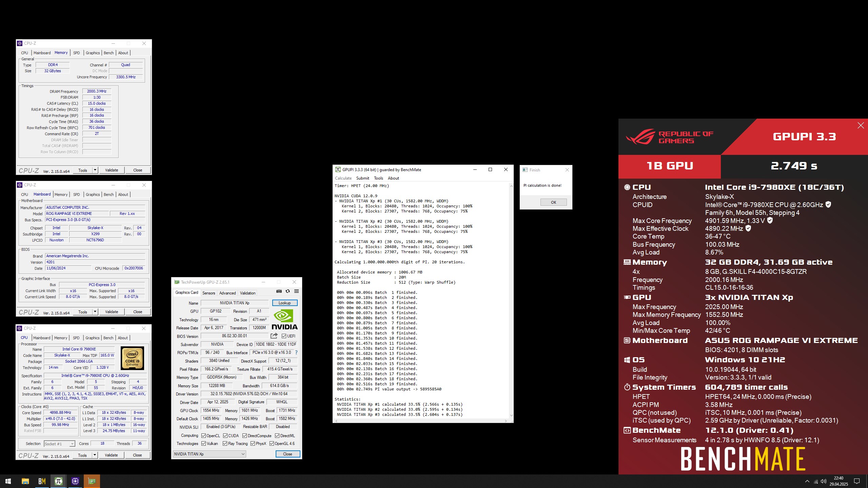Click Close in CPU-Z Mainboard window
The image size is (868, 488).
pyautogui.click(x=138, y=312)
